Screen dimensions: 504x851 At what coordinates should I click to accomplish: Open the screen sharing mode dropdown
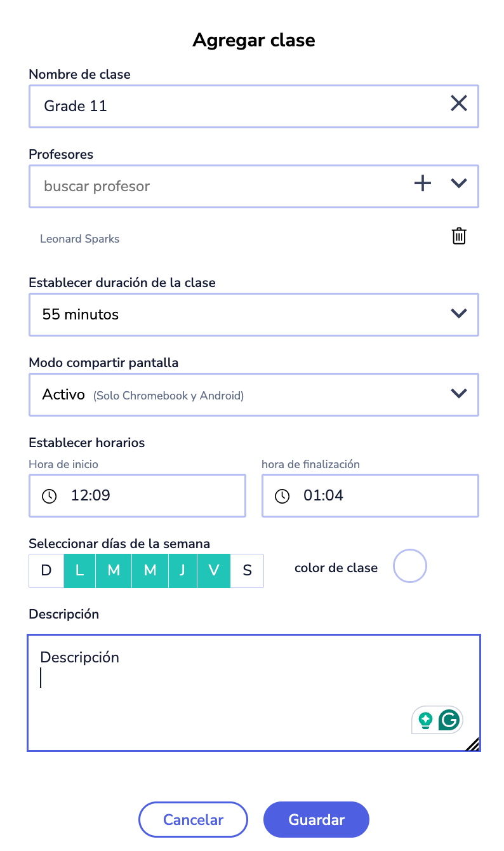(254, 394)
